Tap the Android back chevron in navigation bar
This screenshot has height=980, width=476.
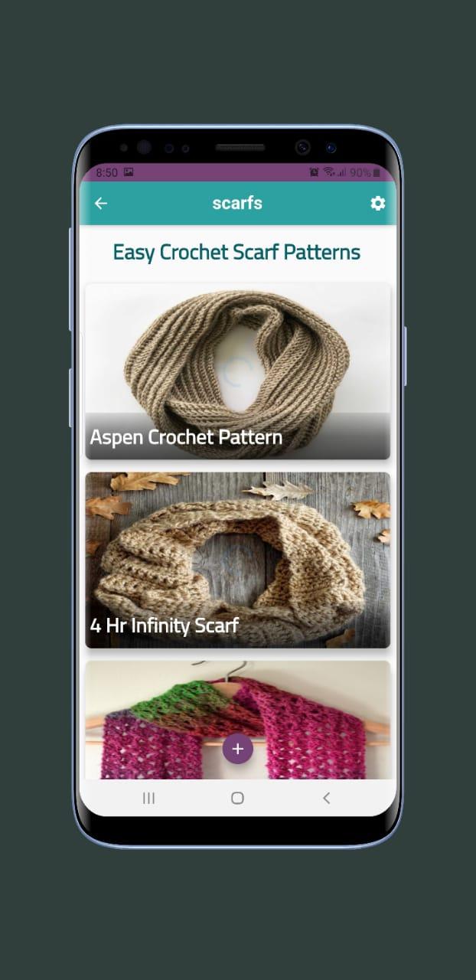[x=326, y=798]
